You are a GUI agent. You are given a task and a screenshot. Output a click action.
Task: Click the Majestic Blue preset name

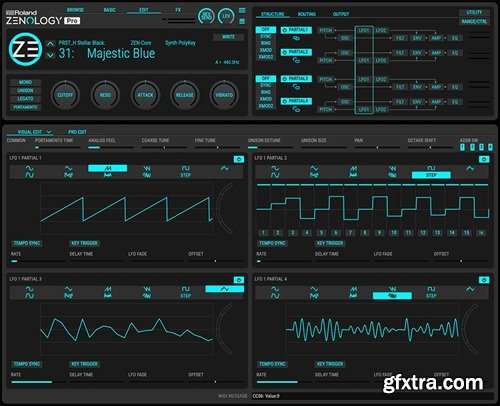pos(121,53)
